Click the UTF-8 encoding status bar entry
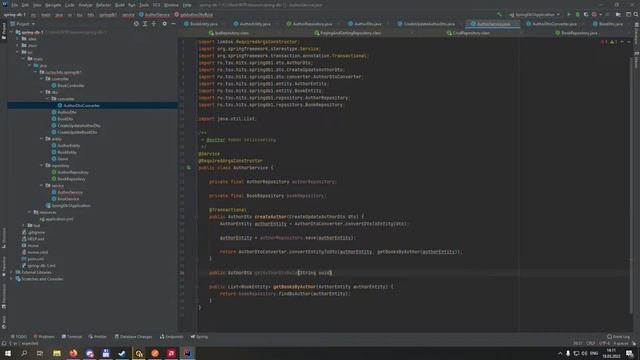The image size is (640, 360). 604,343
